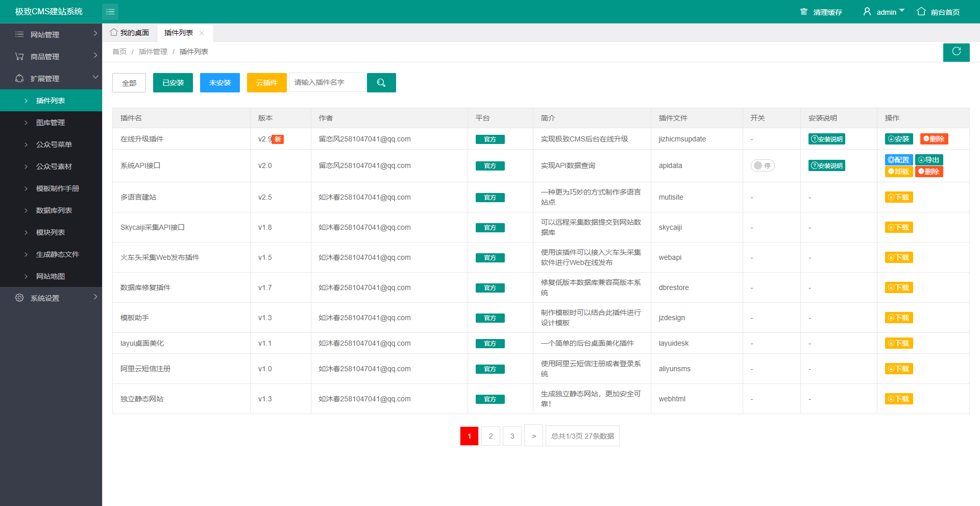Click 安装 for 在线升级插件
Viewport: 980px width, 506px height.
[x=899, y=139]
